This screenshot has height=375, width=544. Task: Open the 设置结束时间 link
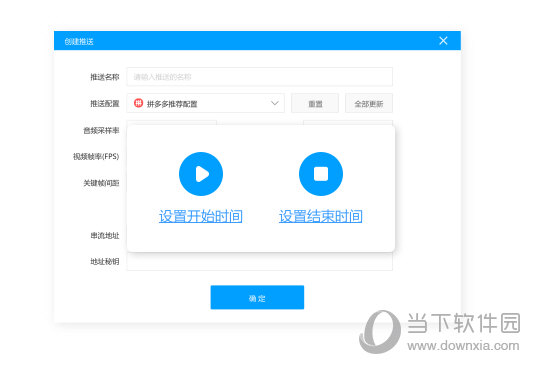pyautogui.click(x=321, y=216)
